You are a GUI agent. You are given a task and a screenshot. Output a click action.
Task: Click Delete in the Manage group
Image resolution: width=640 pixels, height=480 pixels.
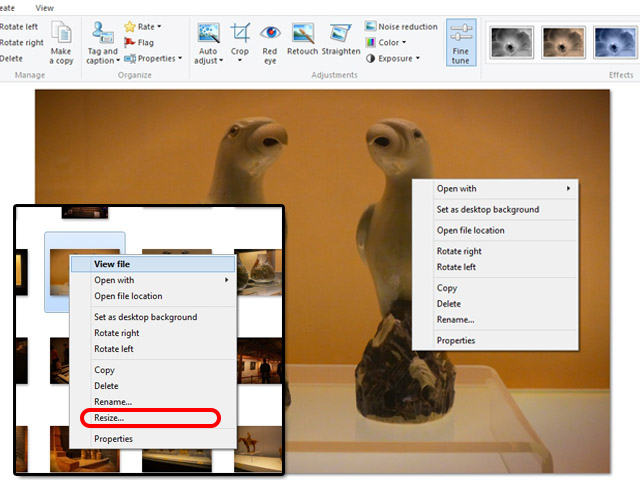tap(11, 58)
